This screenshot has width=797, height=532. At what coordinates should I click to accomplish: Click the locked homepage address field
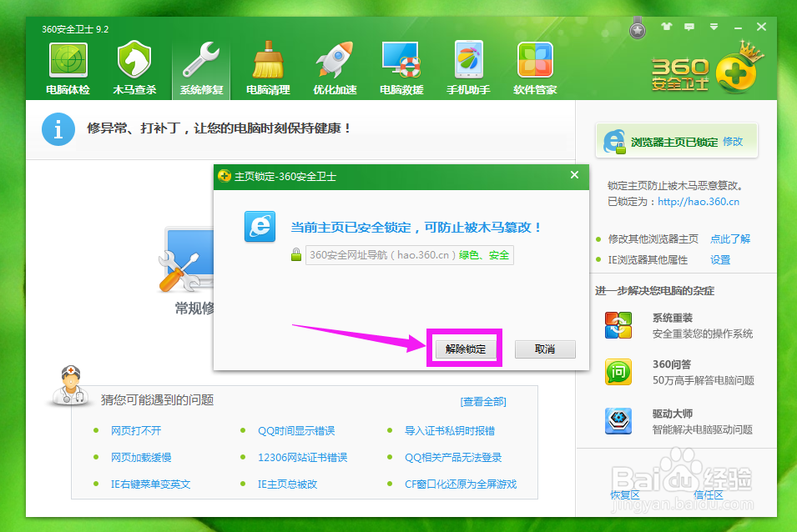pyautogui.click(x=409, y=255)
